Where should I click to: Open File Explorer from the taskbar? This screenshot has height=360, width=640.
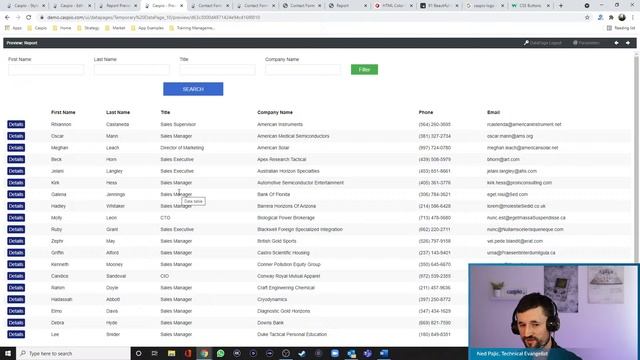click(171, 353)
